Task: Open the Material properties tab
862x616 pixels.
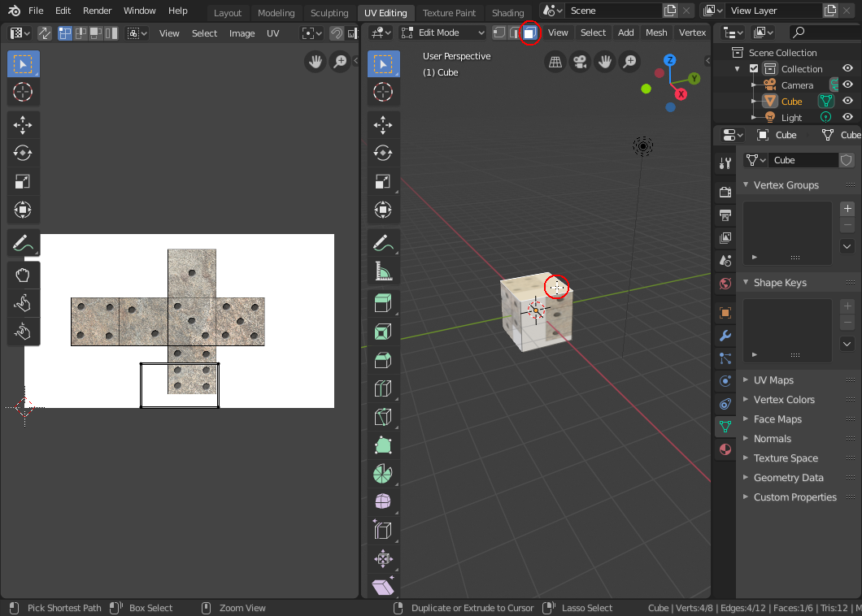Action: (725, 449)
